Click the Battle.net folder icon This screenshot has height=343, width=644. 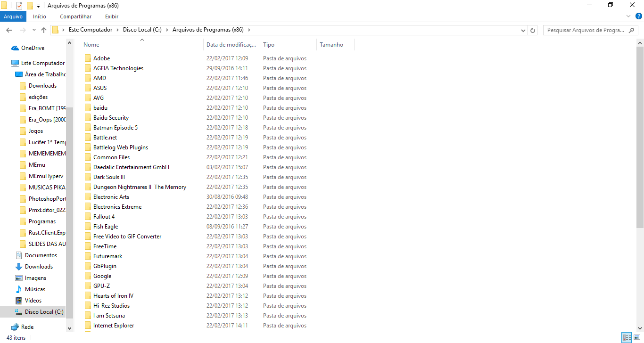(88, 138)
